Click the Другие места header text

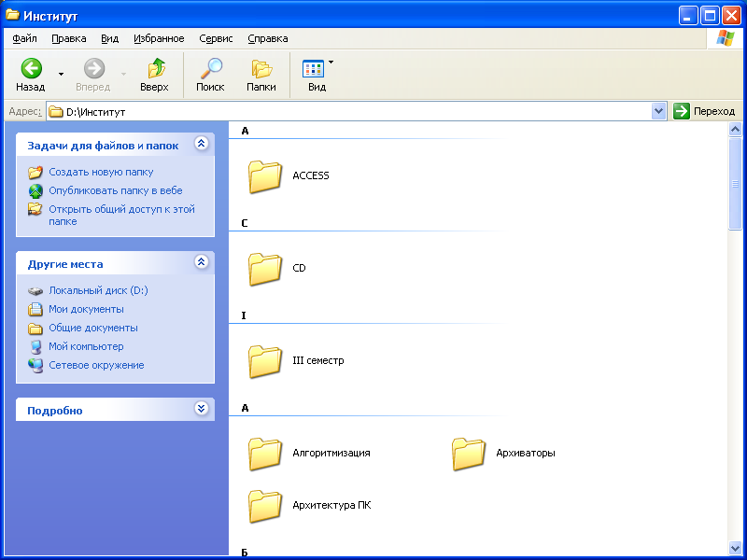(65, 264)
